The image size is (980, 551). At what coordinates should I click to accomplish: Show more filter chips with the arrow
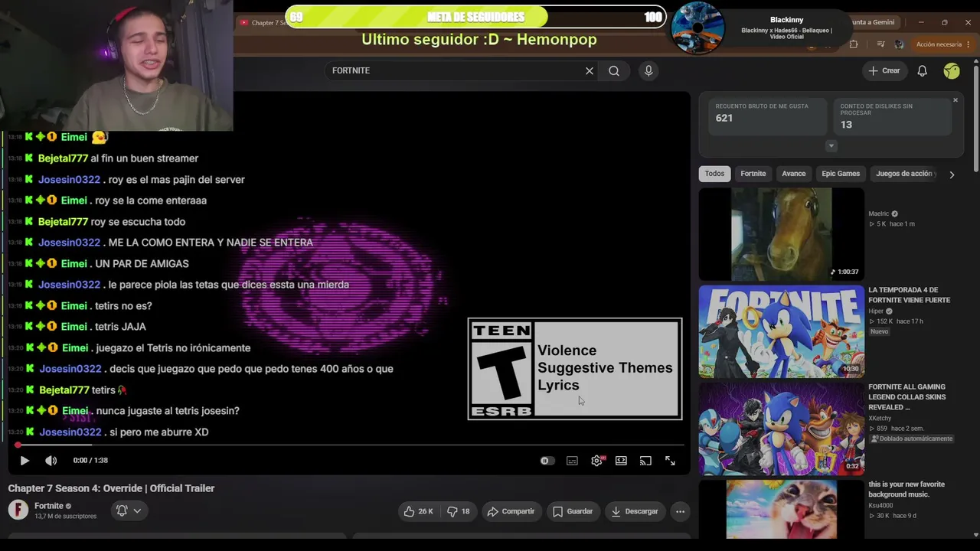[952, 174]
